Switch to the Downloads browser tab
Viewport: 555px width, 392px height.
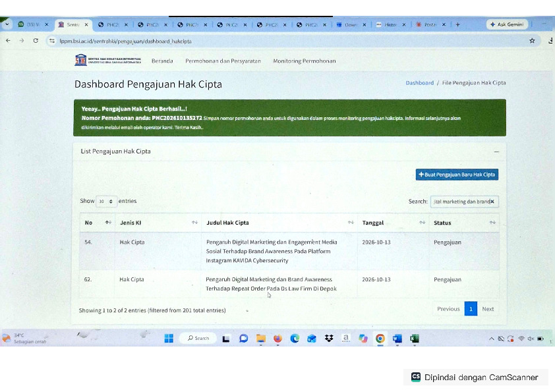pos(351,25)
